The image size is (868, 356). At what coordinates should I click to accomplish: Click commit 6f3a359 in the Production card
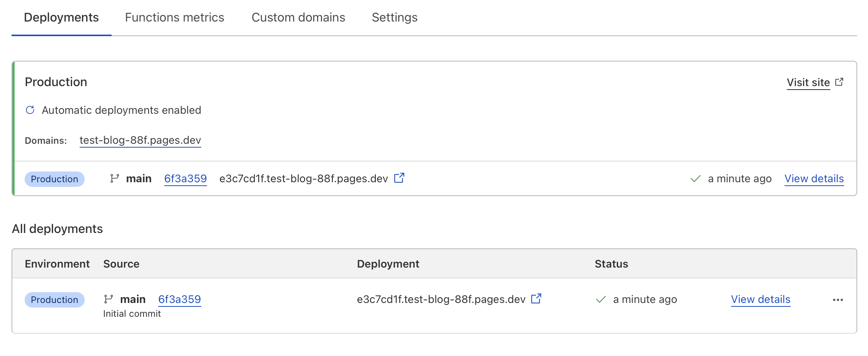pos(185,178)
